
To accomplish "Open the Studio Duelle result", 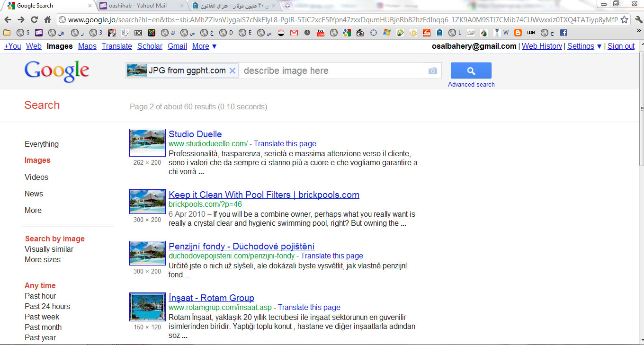I will pyautogui.click(x=195, y=134).
